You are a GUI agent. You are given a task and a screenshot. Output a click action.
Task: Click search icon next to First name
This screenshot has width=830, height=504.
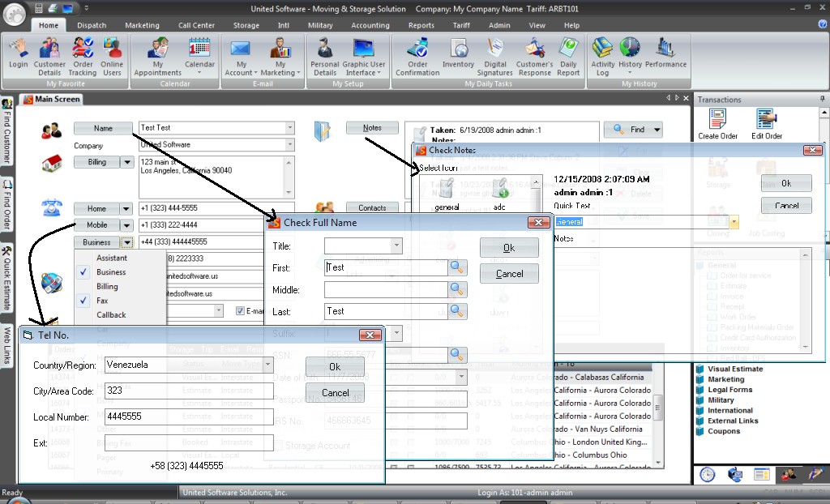(x=457, y=268)
